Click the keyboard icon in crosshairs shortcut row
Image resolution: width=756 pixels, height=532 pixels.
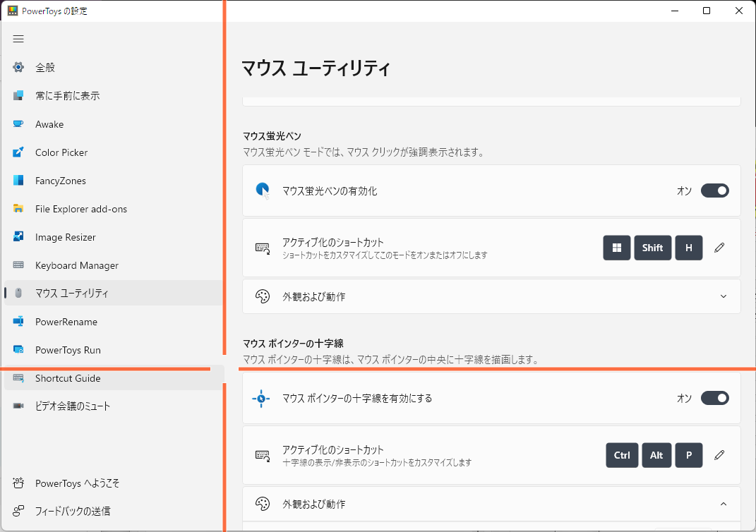point(263,455)
